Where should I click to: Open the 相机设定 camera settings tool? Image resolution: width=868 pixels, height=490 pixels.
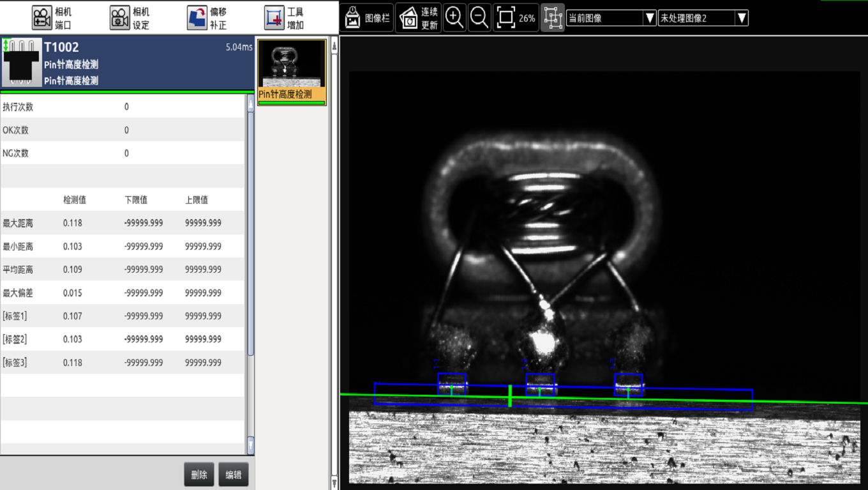point(130,18)
